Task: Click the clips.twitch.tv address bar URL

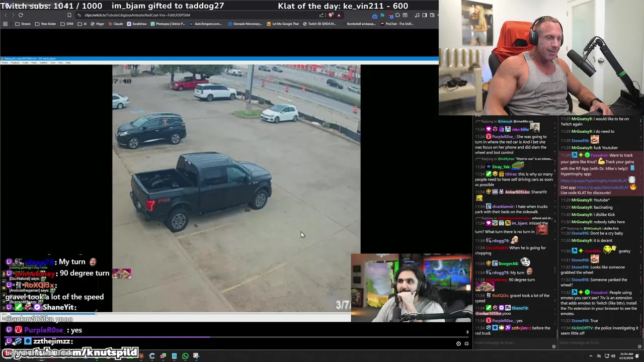Action: (137, 15)
